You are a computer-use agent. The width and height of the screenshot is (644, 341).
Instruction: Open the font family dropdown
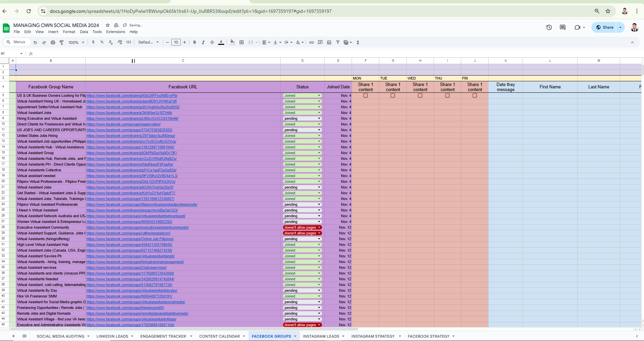pos(149,42)
